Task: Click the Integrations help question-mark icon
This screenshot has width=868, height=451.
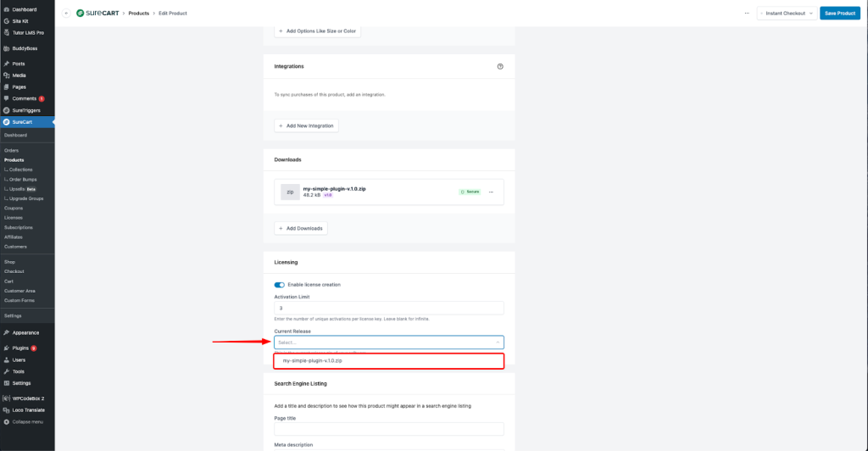Action: coord(500,66)
